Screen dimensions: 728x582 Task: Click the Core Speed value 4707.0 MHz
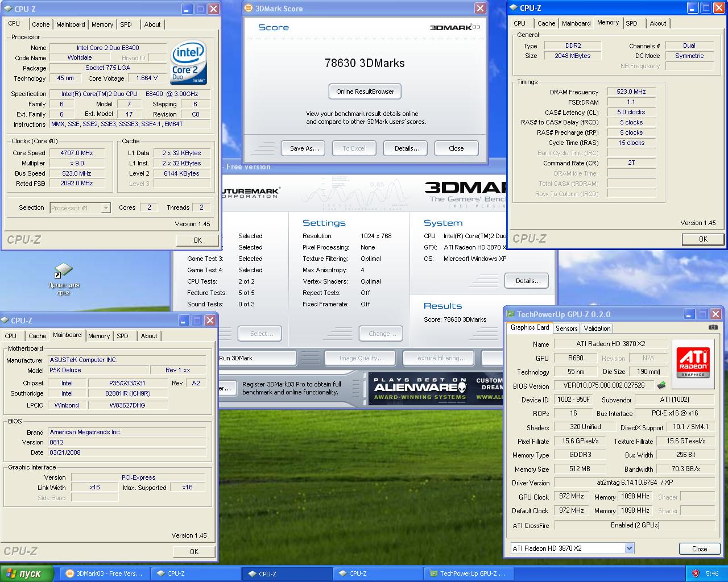76,153
